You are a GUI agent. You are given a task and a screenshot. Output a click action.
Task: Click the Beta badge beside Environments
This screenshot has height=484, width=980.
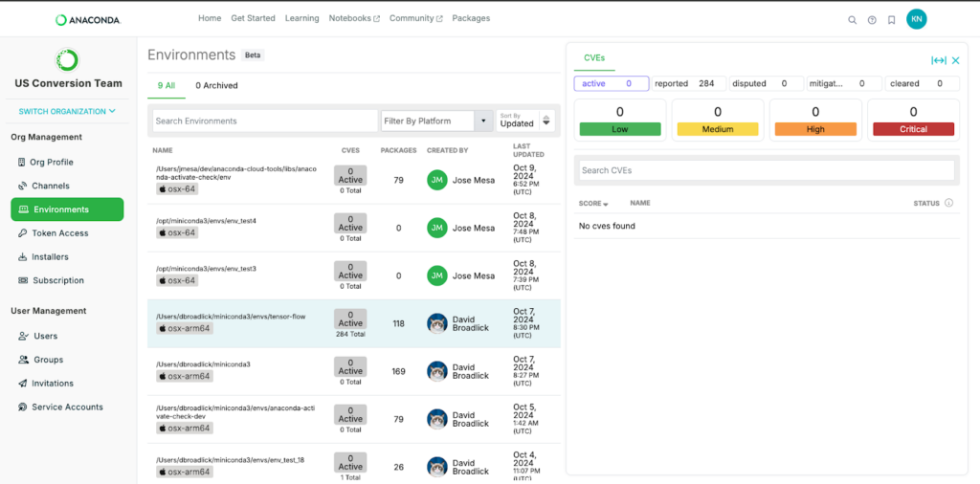[253, 55]
